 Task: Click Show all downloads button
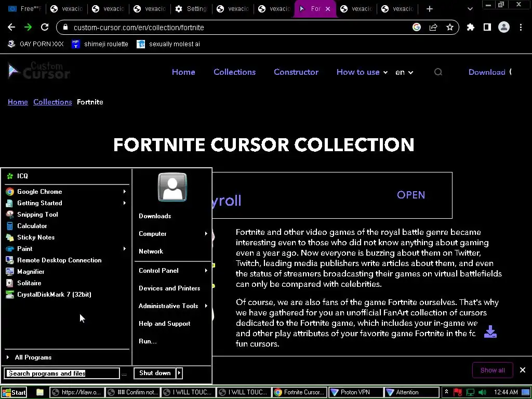(493, 370)
